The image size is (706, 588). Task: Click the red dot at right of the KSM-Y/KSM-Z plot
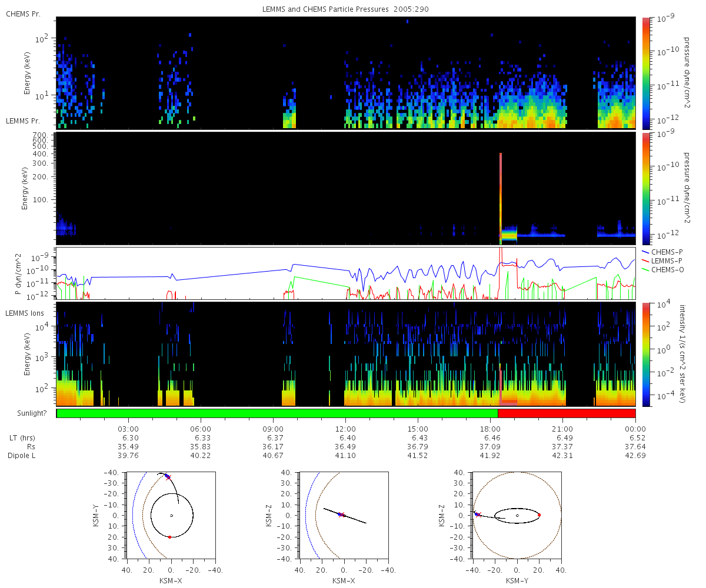click(x=540, y=515)
